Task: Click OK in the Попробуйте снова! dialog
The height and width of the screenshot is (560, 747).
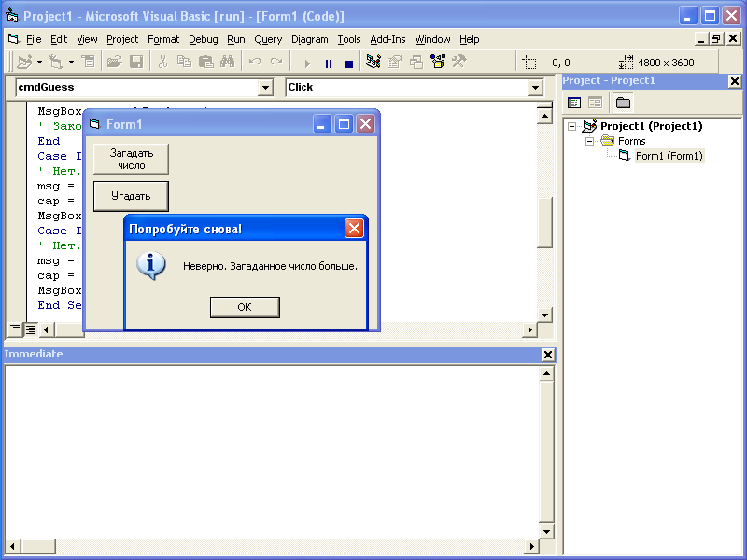Action: click(x=245, y=307)
